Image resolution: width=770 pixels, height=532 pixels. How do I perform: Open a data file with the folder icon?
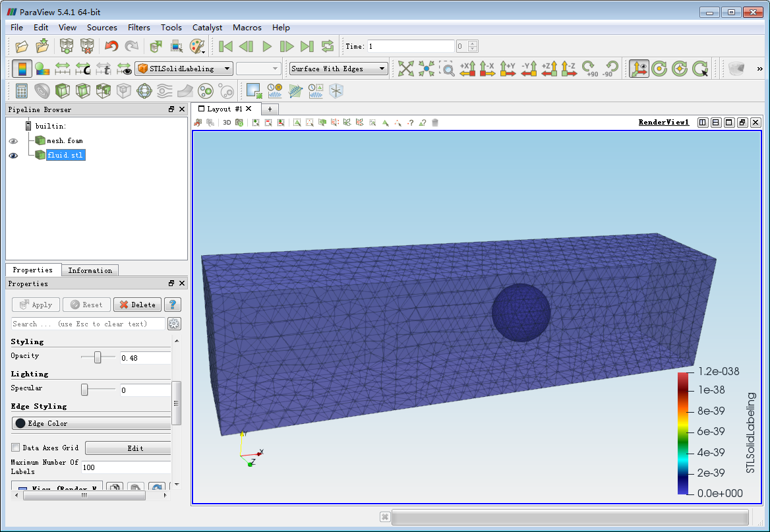point(22,46)
